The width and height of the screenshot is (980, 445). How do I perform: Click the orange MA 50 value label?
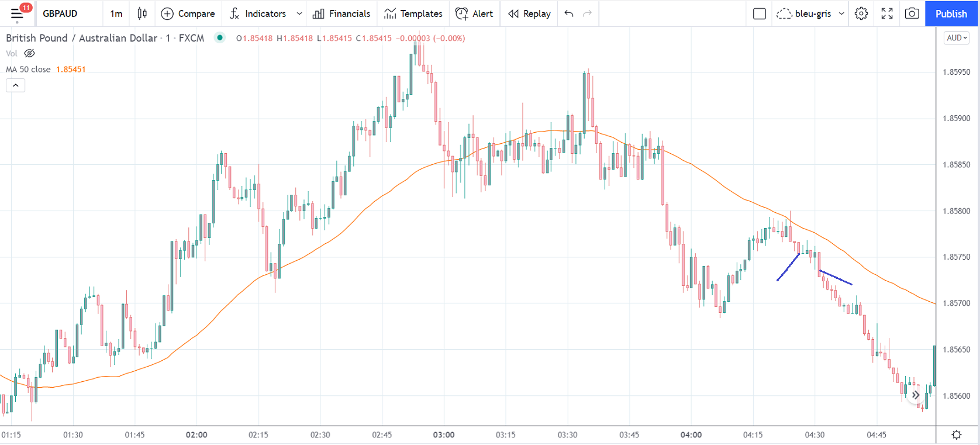pos(71,69)
